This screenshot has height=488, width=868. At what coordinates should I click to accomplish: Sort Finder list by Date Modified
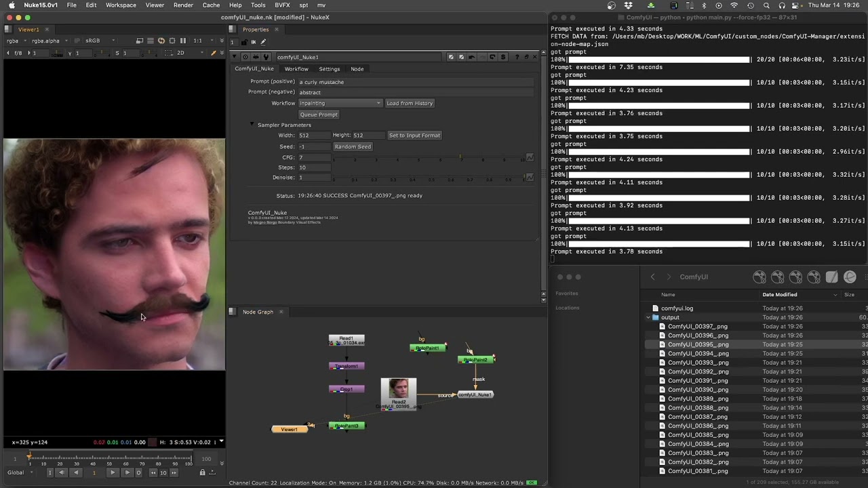click(780, 295)
